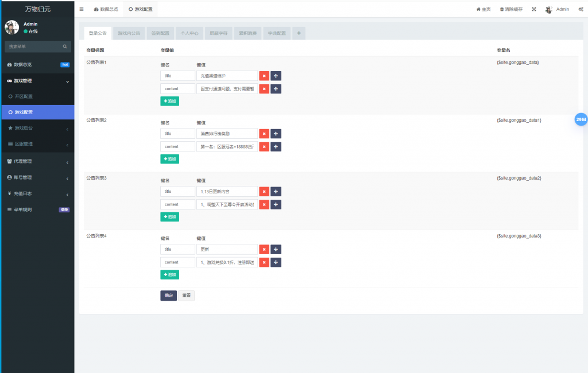Screen dimensions: 588x373
Task: Add a new config tab with plus
Action: pyautogui.click(x=299, y=33)
